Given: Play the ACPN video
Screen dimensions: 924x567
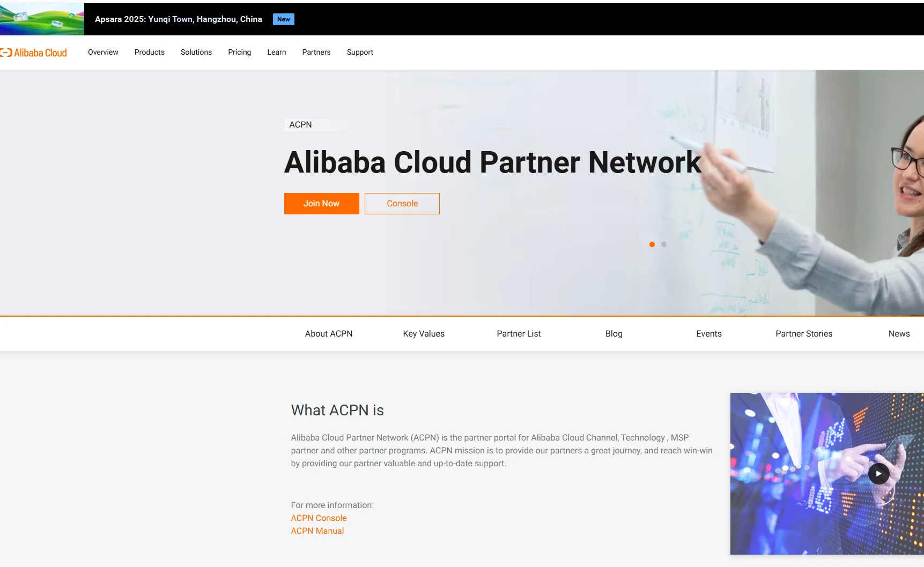Looking at the screenshot, I should click(x=878, y=473).
